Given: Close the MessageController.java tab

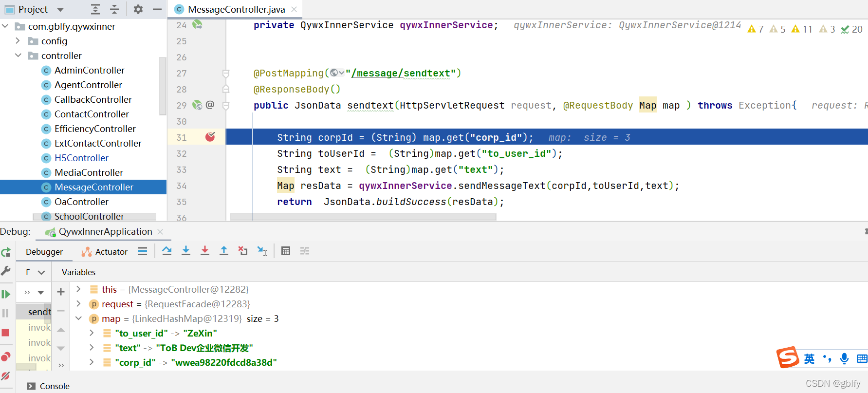Looking at the screenshot, I should [x=294, y=9].
